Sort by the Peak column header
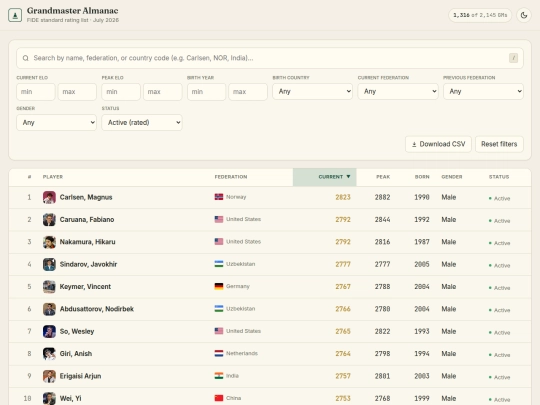 (x=383, y=177)
